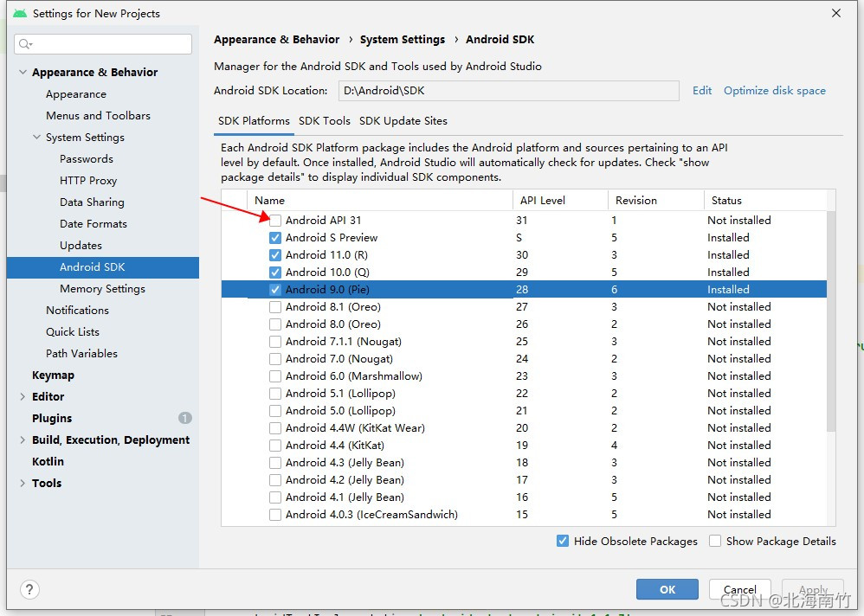Select Menus and Toolbars item

click(x=98, y=116)
